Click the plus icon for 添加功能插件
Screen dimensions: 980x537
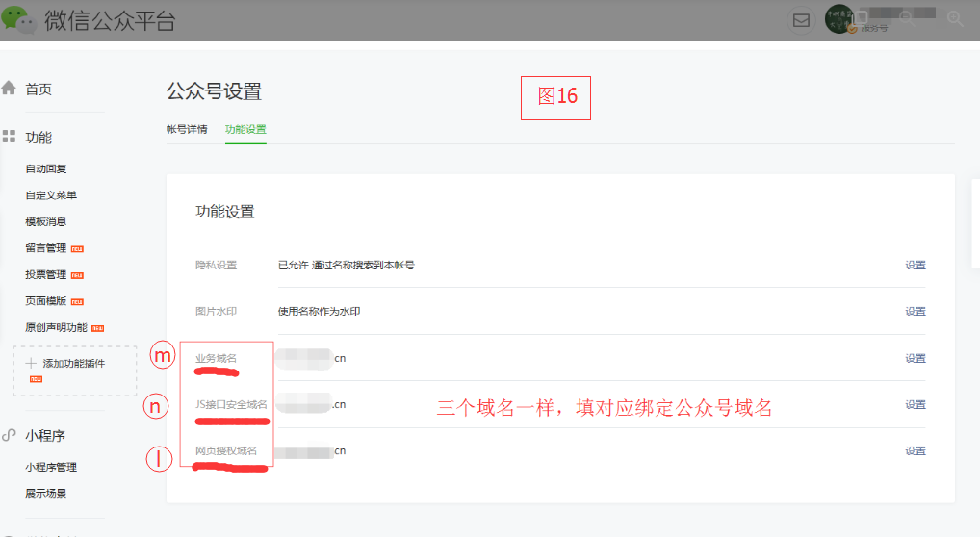(x=31, y=363)
